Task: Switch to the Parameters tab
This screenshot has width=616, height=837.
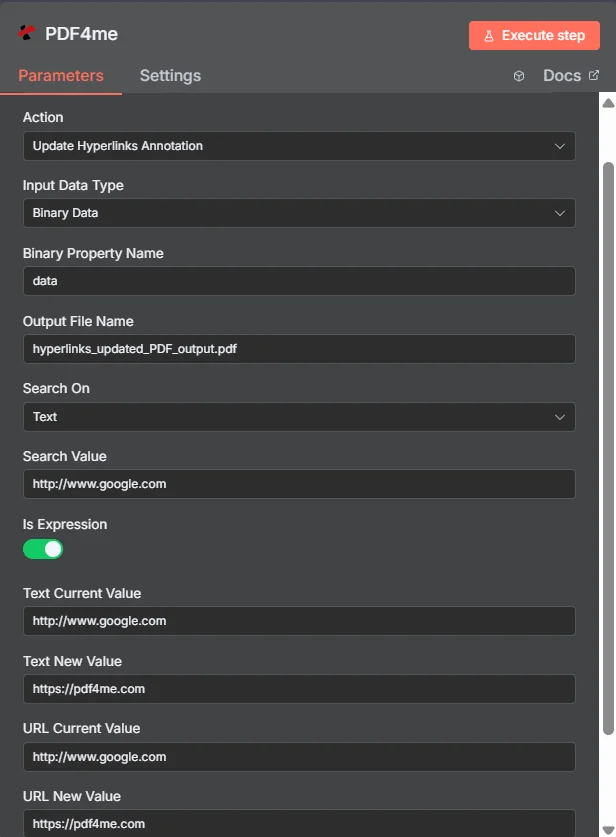Action: point(61,76)
